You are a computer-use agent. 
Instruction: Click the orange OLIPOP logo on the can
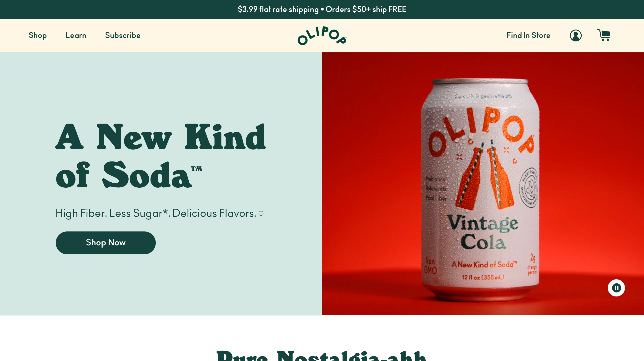(481, 132)
